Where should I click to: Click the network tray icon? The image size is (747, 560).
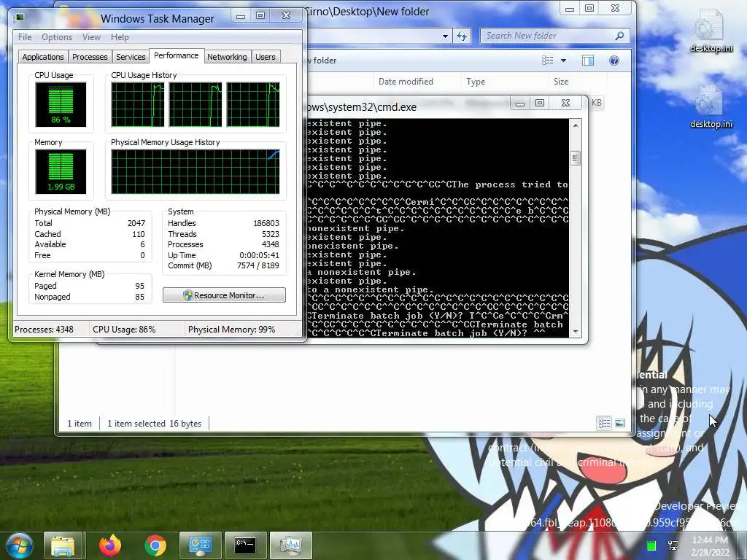[673, 545]
